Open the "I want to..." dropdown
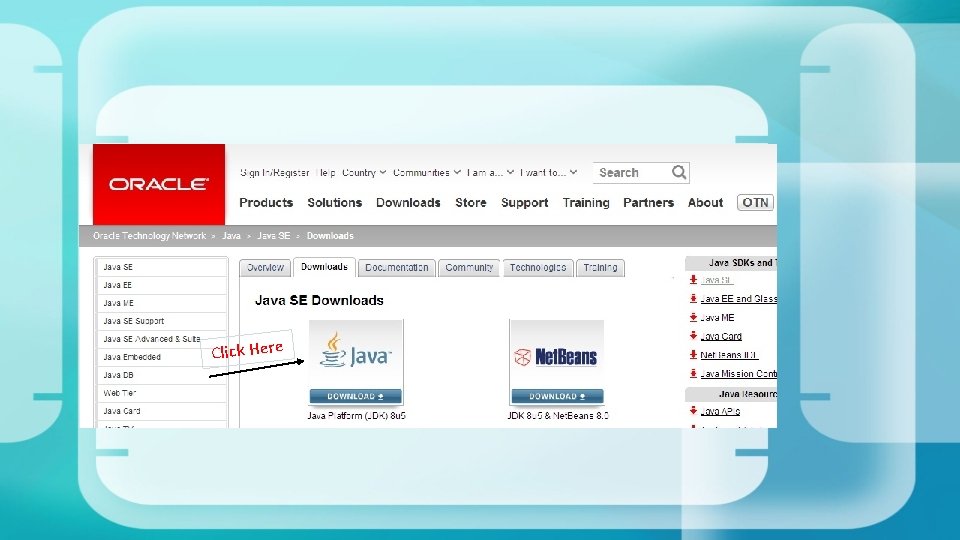The height and width of the screenshot is (540, 960). [x=549, y=173]
